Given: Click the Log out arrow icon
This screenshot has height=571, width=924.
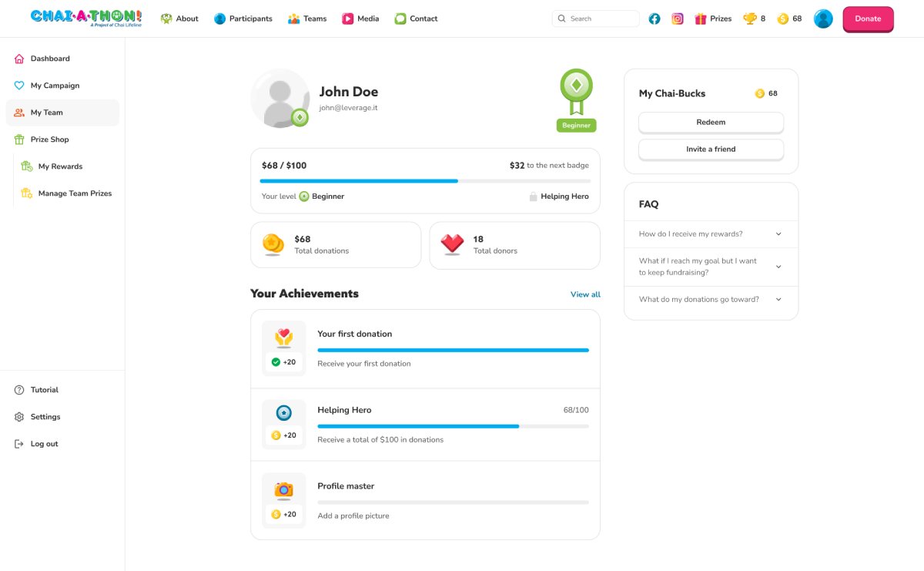Looking at the screenshot, I should (19, 444).
